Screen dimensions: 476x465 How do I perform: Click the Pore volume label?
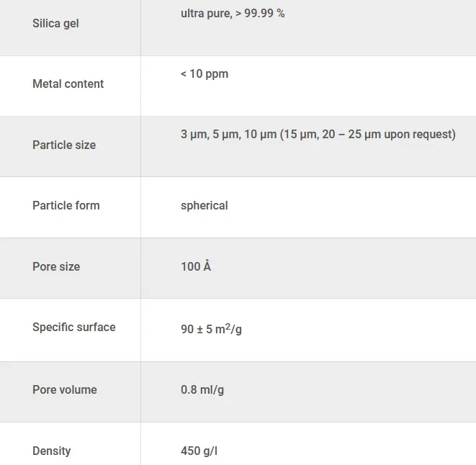(65, 389)
